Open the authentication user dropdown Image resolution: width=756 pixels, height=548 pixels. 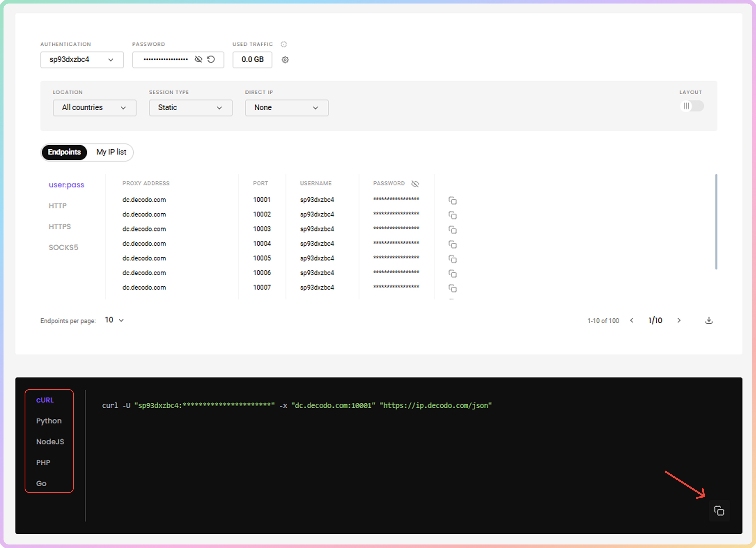click(x=82, y=60)
